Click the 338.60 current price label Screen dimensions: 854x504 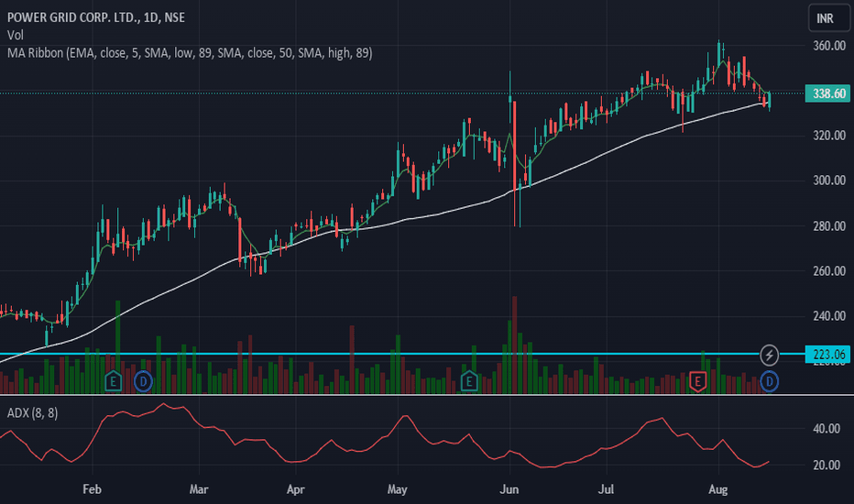(x=828, y=93)
